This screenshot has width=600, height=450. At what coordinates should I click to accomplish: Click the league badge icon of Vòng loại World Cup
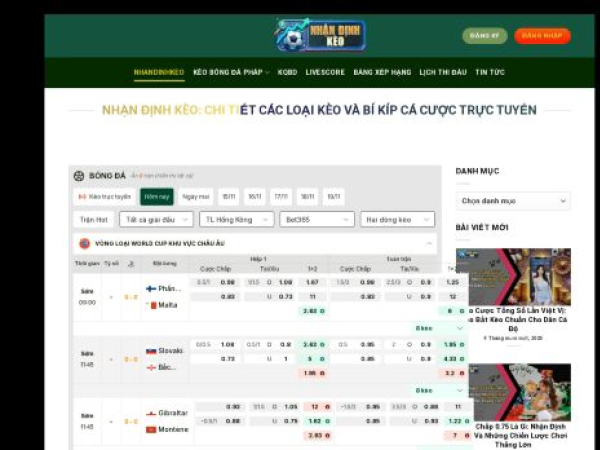click(85, 243)
